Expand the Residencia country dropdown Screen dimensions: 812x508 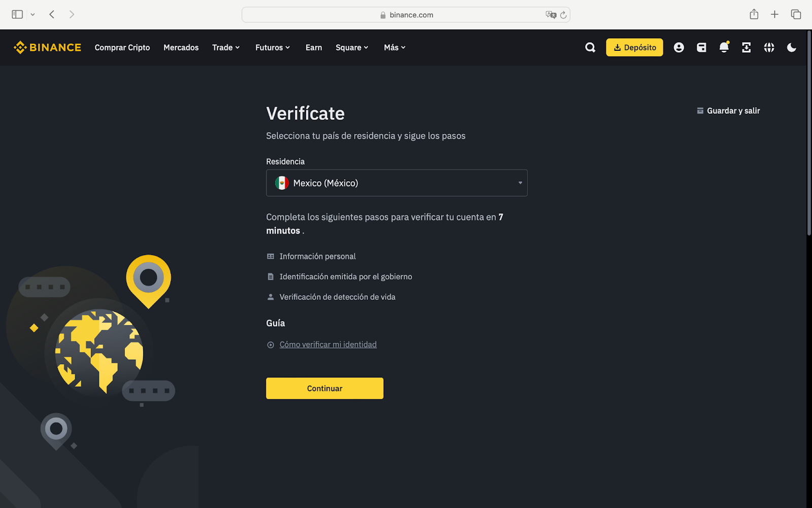click(397, 183)
